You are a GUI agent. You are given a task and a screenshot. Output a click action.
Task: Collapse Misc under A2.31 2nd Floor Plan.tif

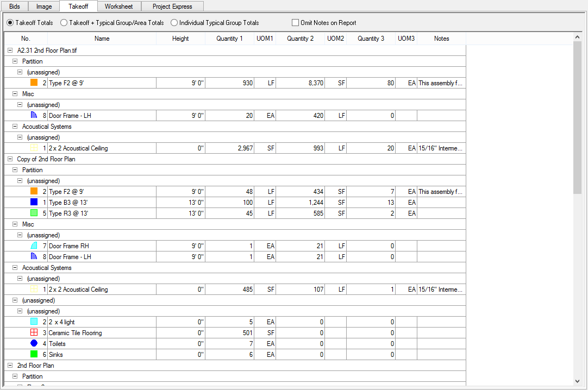pyautogui.click(x=15, y=93)
